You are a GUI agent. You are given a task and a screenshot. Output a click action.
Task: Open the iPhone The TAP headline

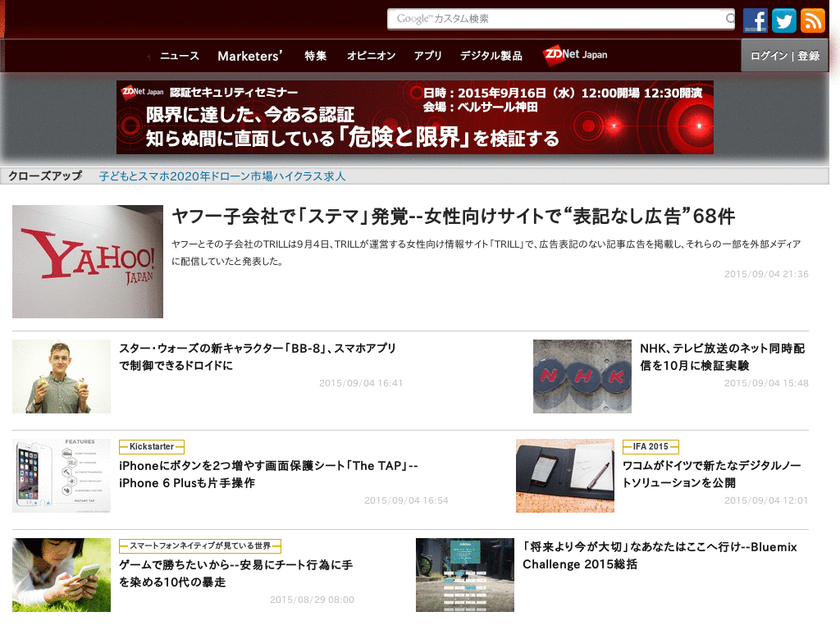[268, 474]
